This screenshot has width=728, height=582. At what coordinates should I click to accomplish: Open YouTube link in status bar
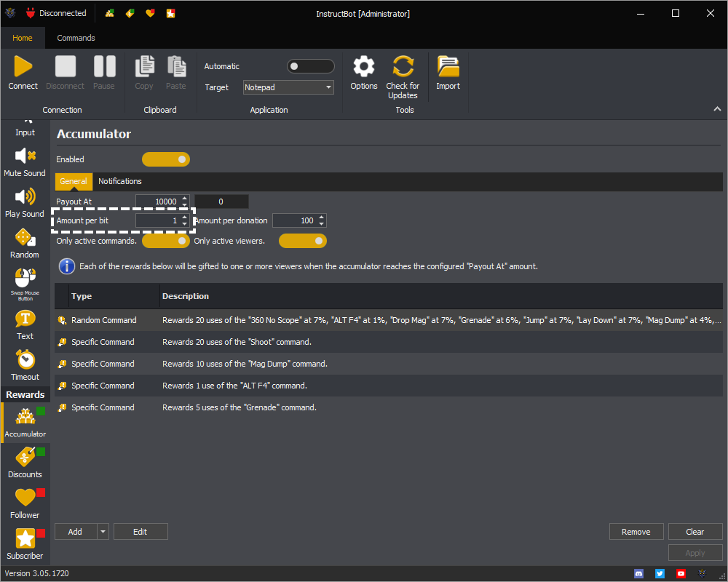tap(681, 574)
